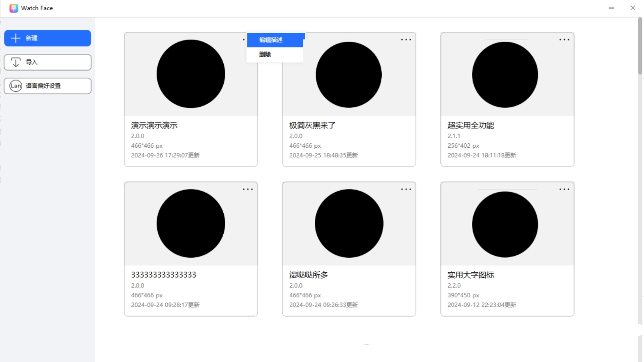Screen dimensions: 644x362
Task: Select the 超实用全功能 watch face preview
Action: (505, 75)
